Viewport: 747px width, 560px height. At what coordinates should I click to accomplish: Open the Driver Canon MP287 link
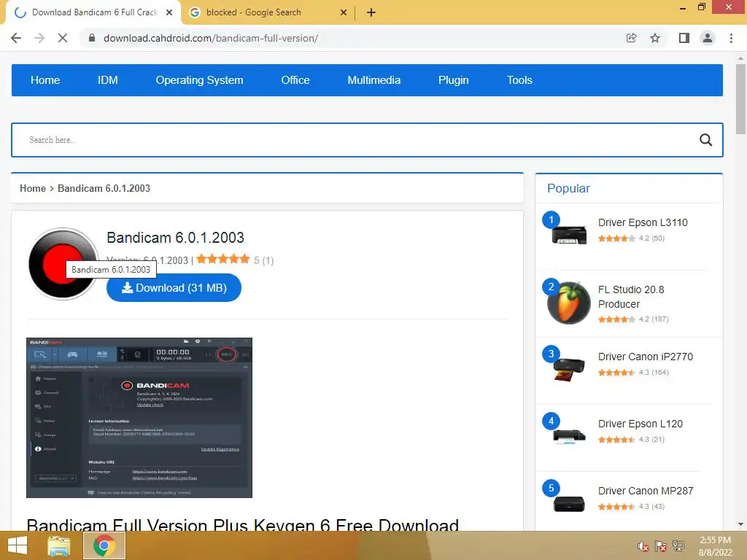tap(646, 491)
